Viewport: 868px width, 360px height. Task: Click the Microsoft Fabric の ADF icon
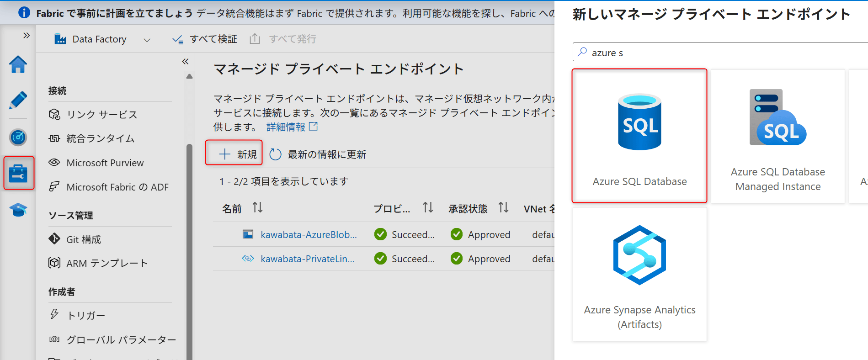pyautogui.click(x=54, y=186)
